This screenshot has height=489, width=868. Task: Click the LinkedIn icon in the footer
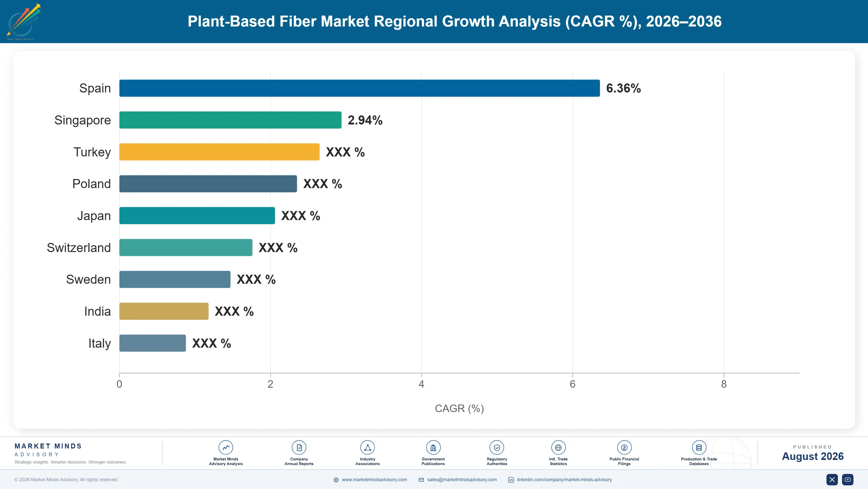pyautogui.click(x=511, y=480)
